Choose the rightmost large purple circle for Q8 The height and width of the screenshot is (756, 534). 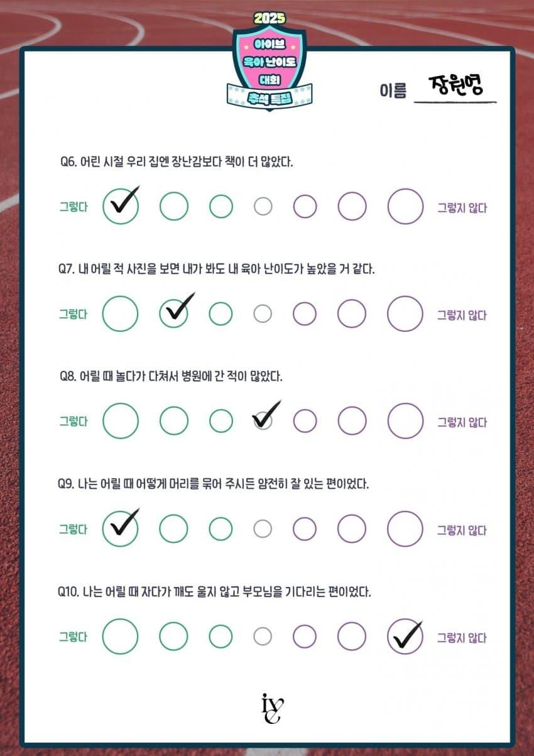[x=405, y=421]
